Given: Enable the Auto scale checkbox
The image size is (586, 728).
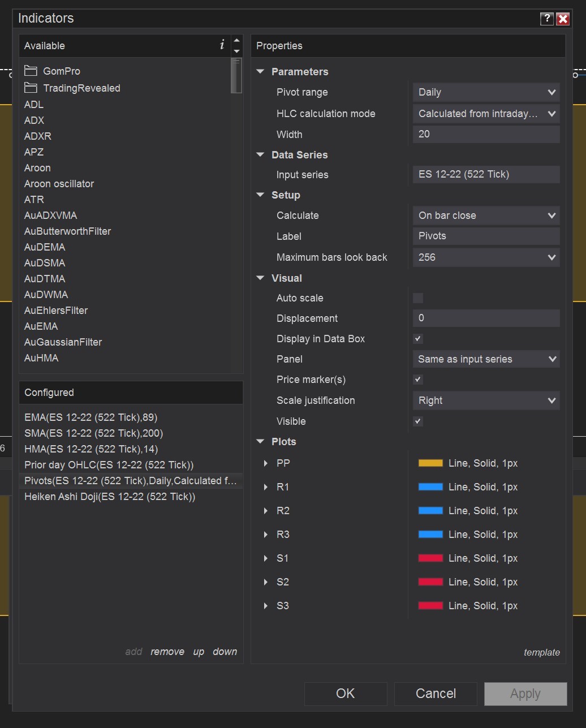Looking at the screenshot, I should coord(418,298).
